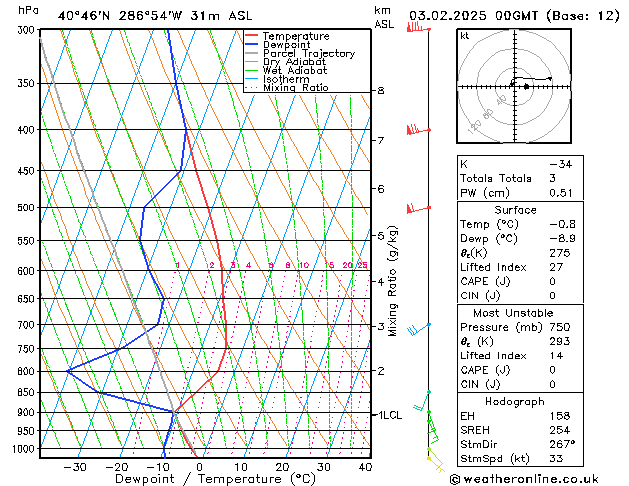
Task: Click the "Dewpoint / Temperature (°C)" axis title
Action: 215,479
